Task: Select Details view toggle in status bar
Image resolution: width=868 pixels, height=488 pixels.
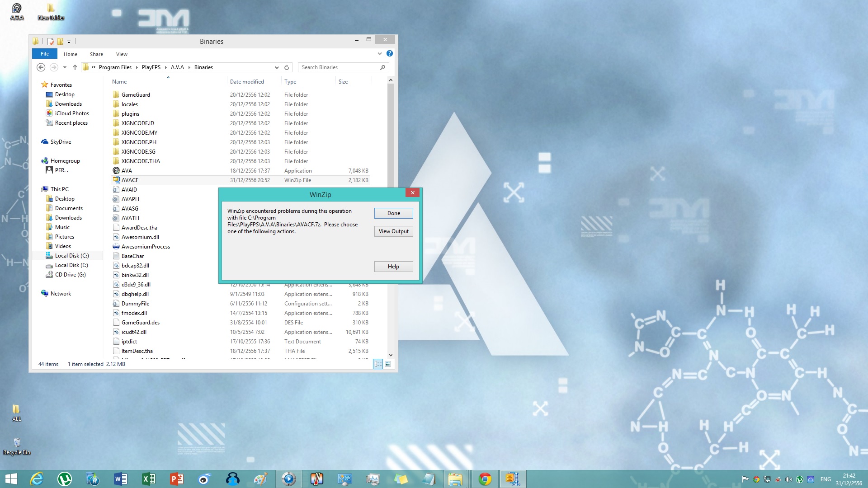Action: pos(378,364)
